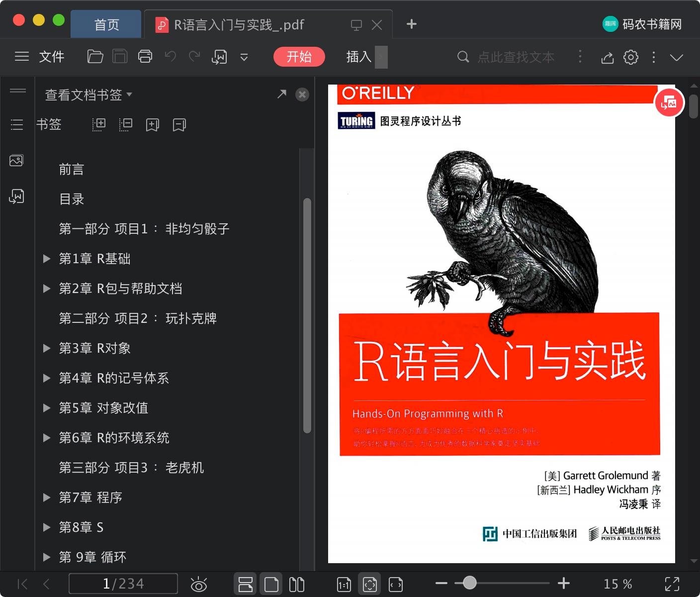This screenshot has width=700, height=597.
Task: Select the 开始 ribbon tab
Action: pyautogui.click(x=299, y=57)
